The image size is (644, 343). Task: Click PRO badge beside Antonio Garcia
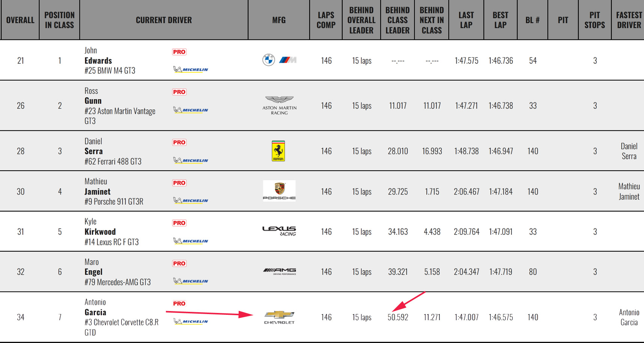(x=179, y=304)
